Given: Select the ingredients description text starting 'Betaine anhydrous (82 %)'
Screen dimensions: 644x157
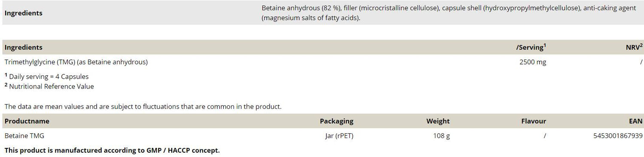Looking at the screenshot, I should point(451,13).
